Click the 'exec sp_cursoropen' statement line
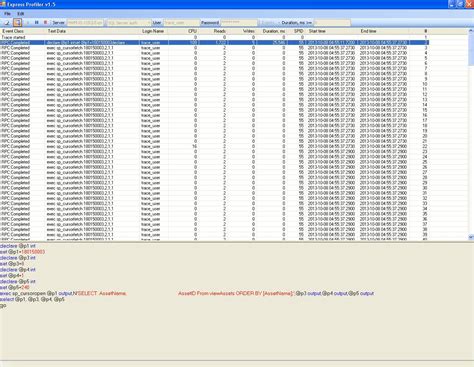 pos(187,293)
